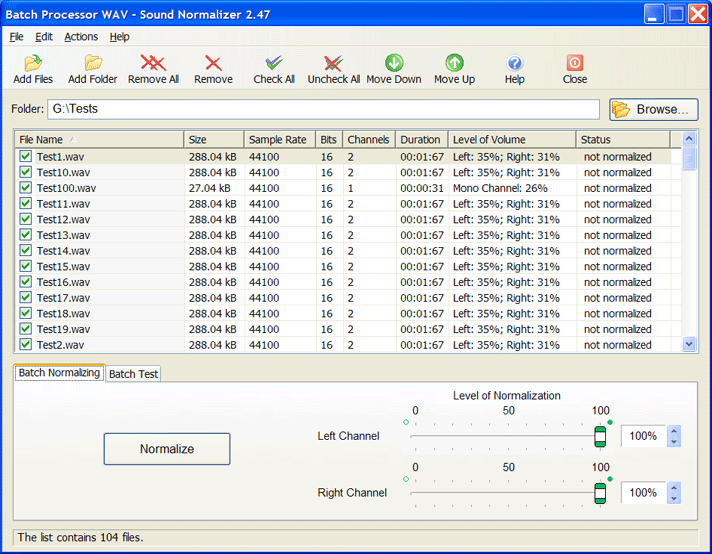Image resolution: width=712 pixels, height=554 pixels.
Task: Uncheck the Test16.wav checkbox
Action: click(25, 282)
